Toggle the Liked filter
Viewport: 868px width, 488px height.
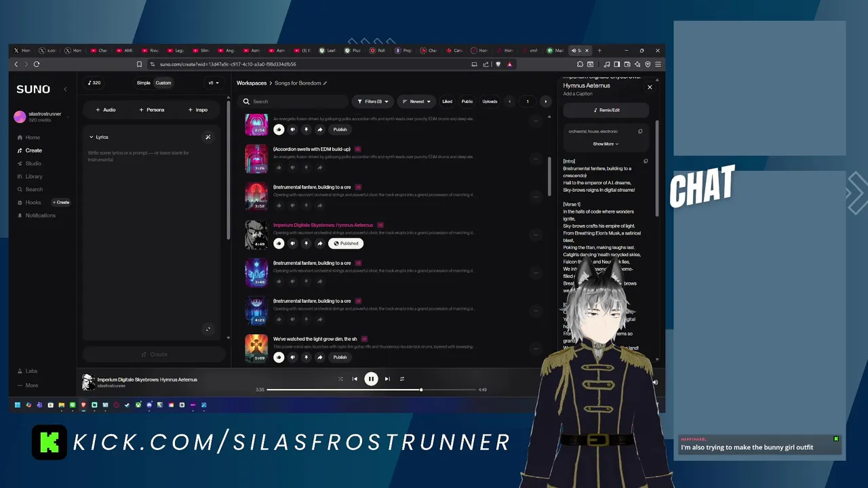[x=448, y=102]
